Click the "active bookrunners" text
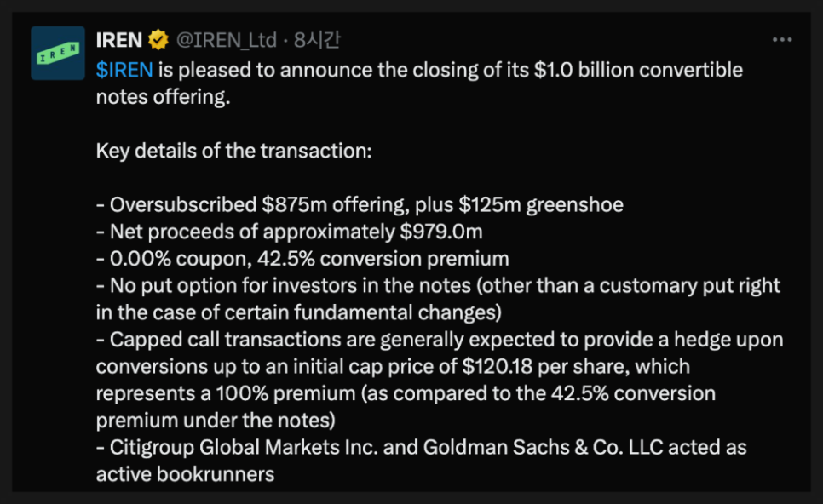 click(x=186, y=475)
